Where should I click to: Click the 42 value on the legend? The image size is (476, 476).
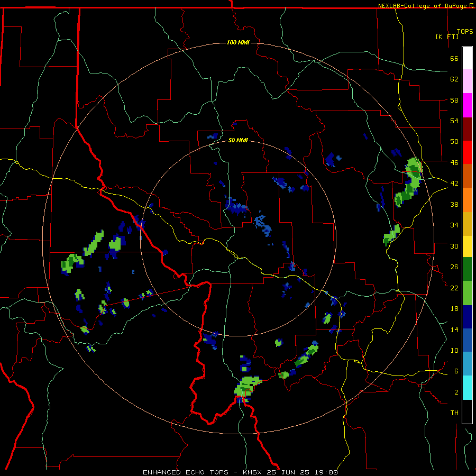coord(454,184)
